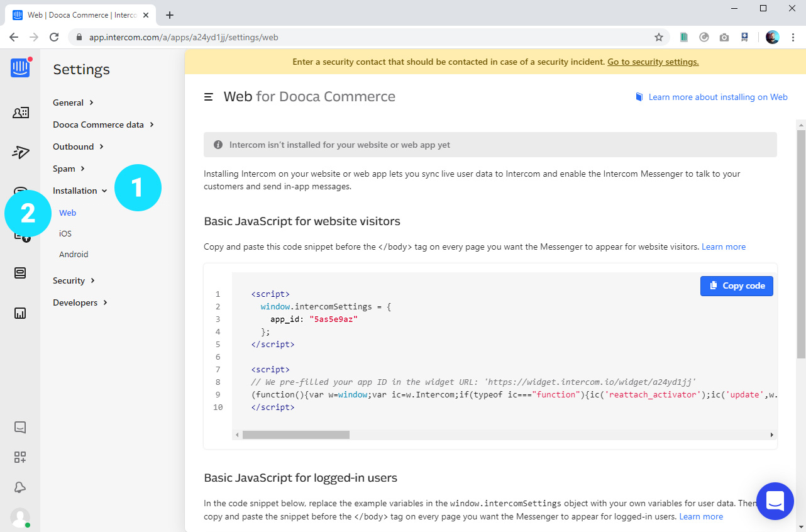Screen dimensions: 806x532
Task: Open the Intercom logo home icon
Action: (20, 67)
